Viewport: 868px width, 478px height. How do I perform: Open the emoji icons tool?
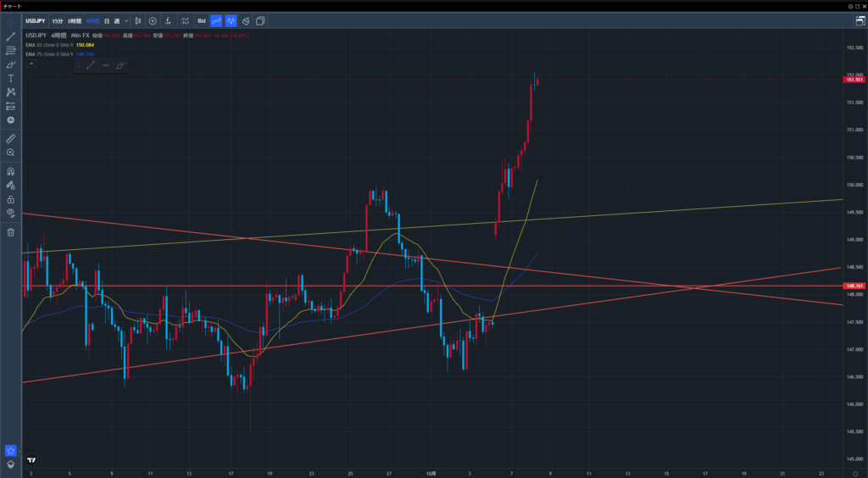11,119
